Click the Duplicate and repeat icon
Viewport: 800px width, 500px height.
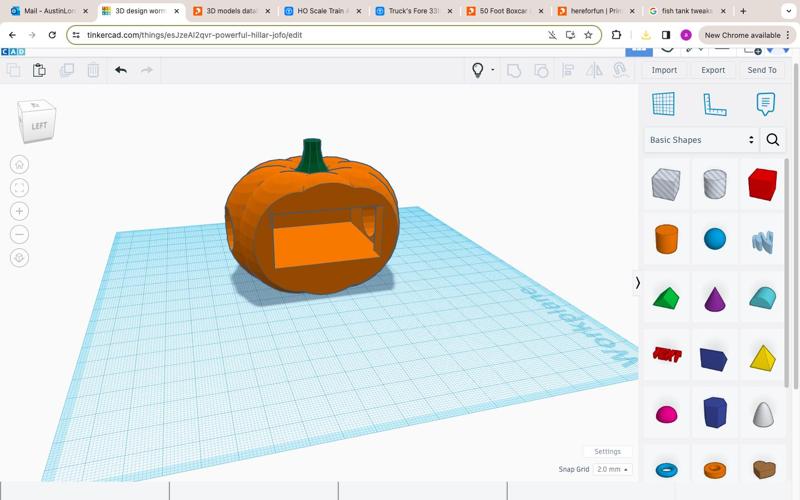coord(67,70)
